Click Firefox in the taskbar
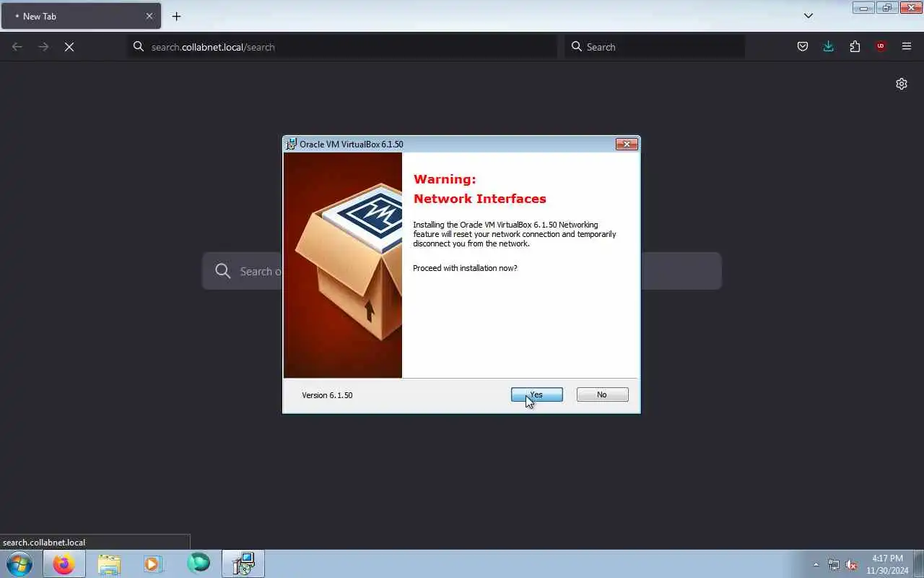Screen dimensions: 924x578 64,564
